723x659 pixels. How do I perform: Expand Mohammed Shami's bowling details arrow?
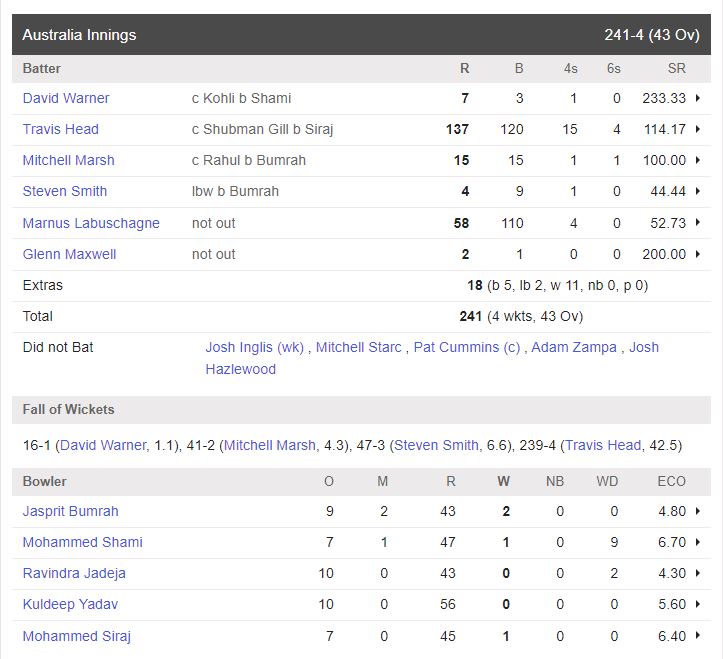coord(697,542)
